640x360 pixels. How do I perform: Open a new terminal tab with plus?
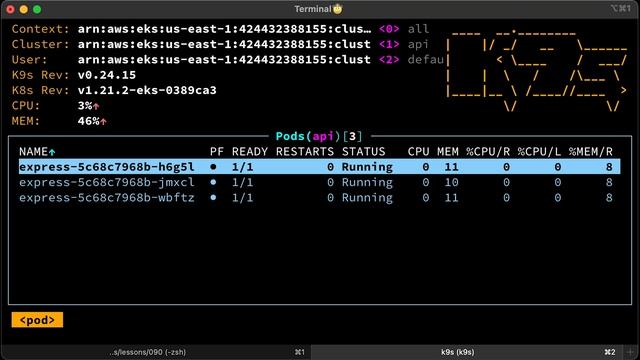631,352
